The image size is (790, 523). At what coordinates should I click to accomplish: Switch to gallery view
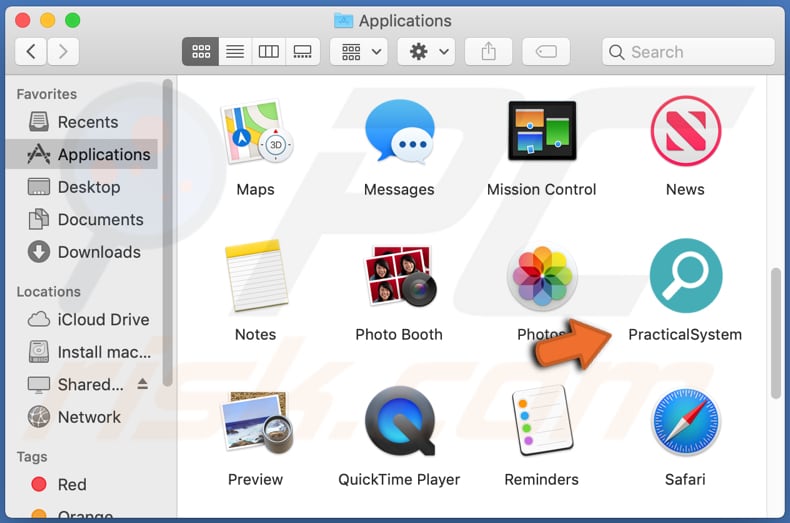pos(302,51)
